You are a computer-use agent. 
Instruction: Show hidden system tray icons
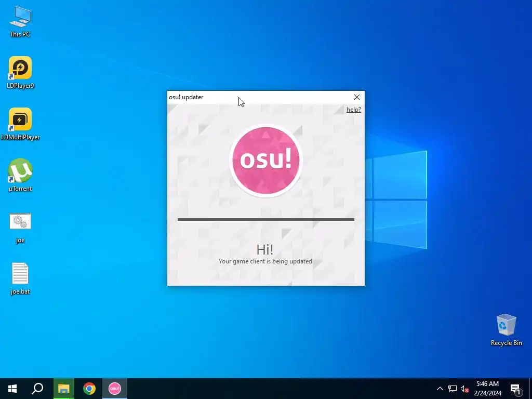(x=440, y=389)
